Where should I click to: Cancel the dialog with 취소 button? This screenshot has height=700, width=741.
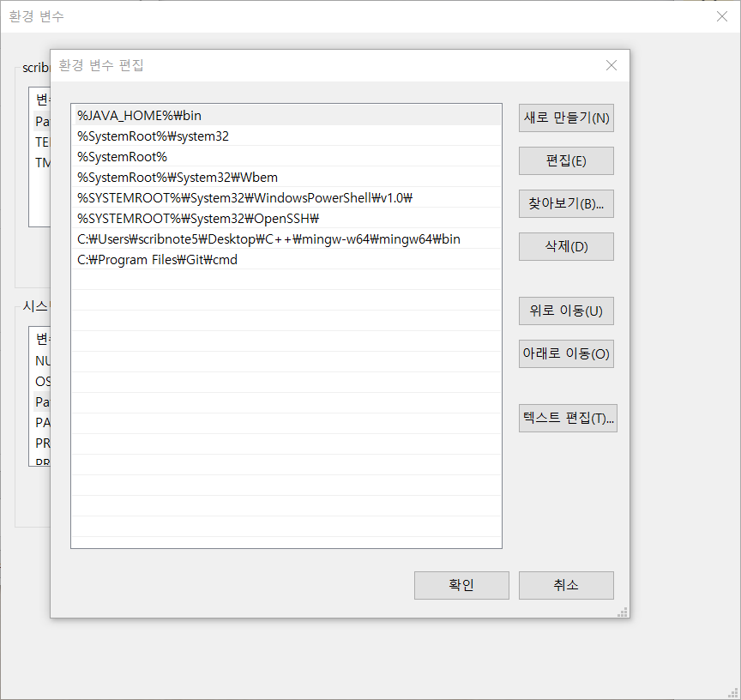click(566, 585)
